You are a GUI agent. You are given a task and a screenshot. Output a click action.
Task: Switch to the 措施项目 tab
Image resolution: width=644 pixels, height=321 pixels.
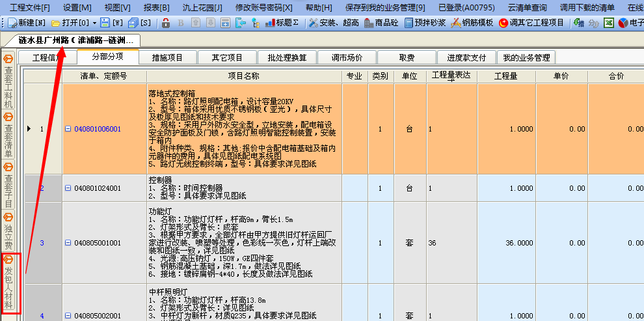point(167,57)
